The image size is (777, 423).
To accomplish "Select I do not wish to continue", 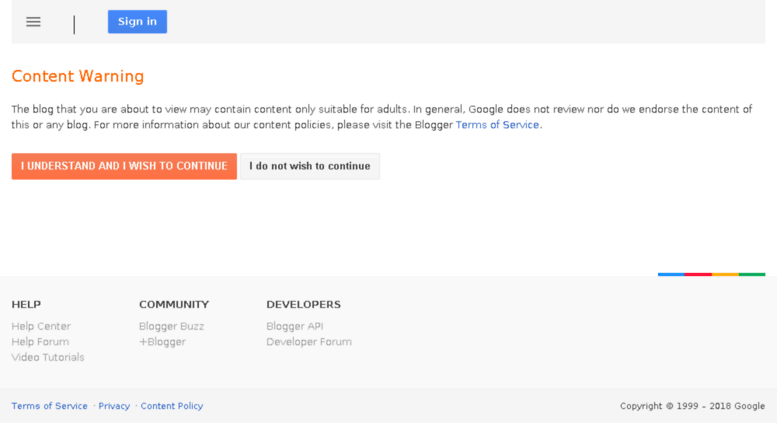I will coord(310,166).
